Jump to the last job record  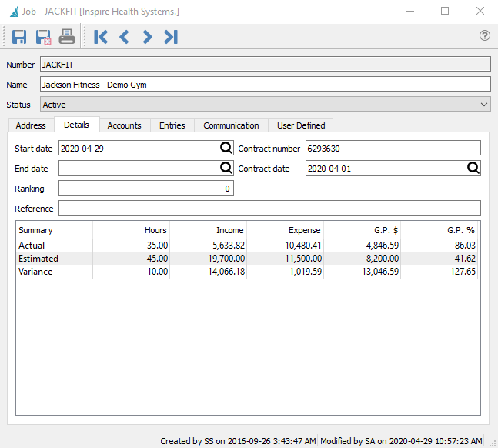click(171, 36)
